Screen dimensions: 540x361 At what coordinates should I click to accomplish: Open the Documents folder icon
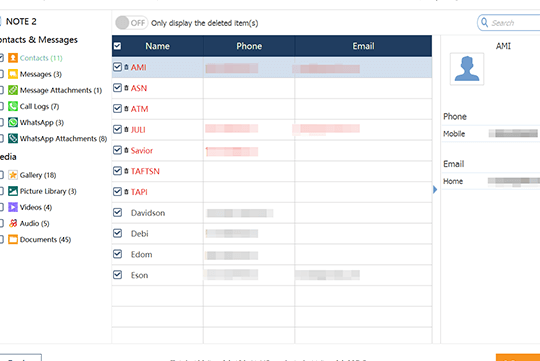13,239
